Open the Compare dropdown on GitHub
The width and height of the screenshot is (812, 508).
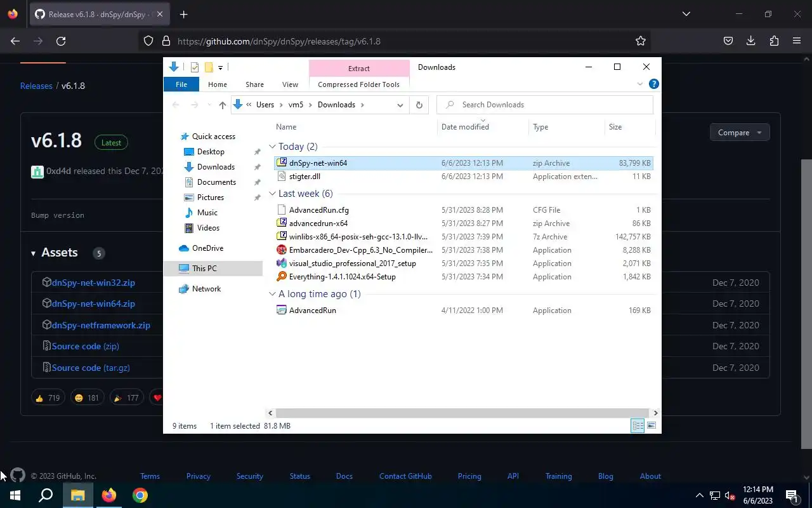coord(740,133)
